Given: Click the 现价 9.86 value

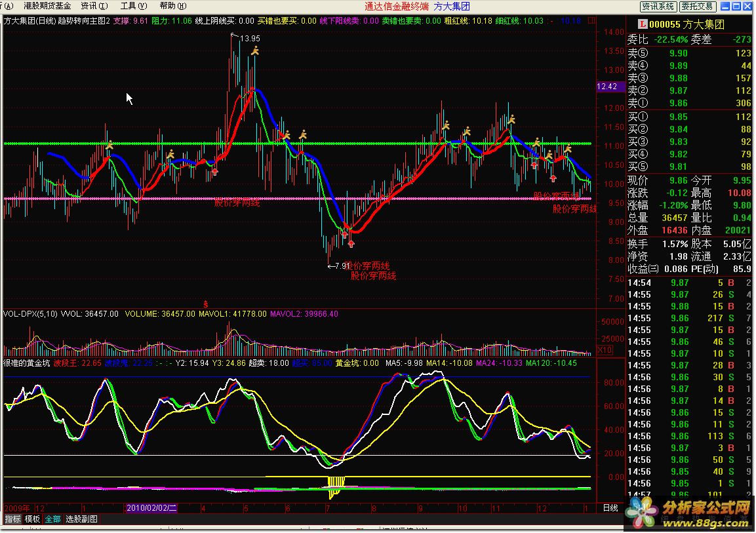Looking at the screenshot, I should 679,180.
